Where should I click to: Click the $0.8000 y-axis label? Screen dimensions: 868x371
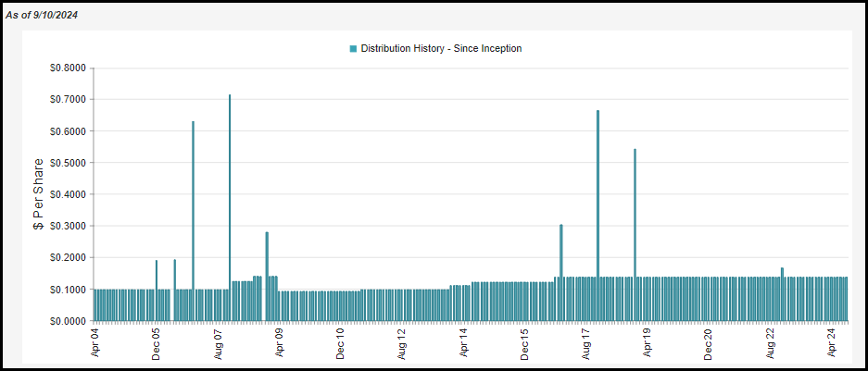pos(69,68)
